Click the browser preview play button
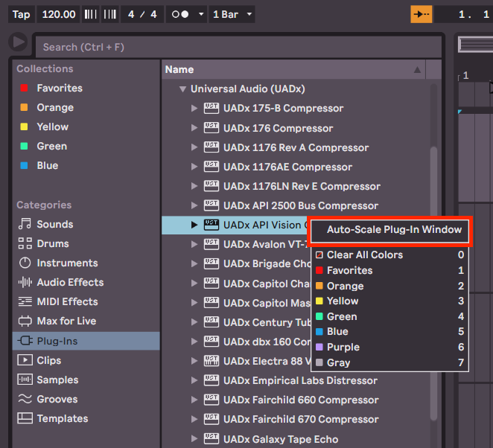The image size is (493, 448). click(18, 42)
